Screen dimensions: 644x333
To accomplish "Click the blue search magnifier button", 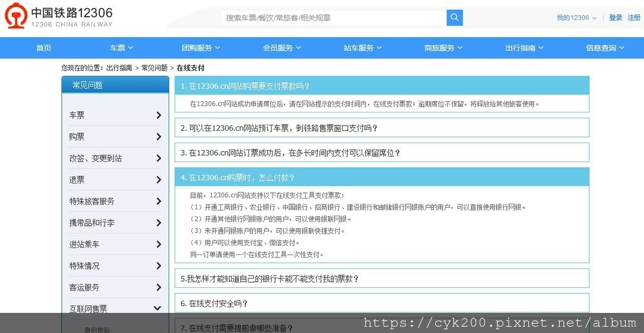I will point(454,18).
